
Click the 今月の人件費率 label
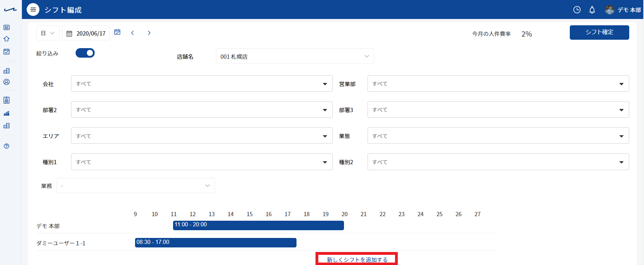click(x=491, y=34)
